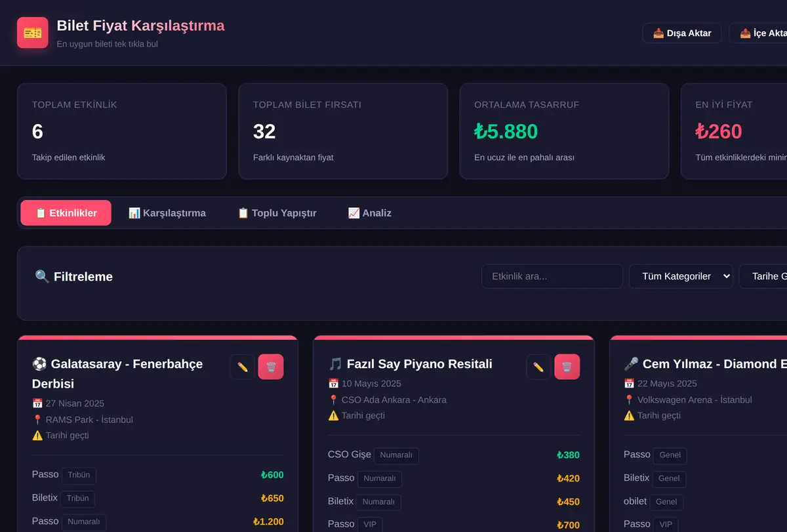
Task: Click the ₺700 Passo VIP price
Action: (568, 525)
